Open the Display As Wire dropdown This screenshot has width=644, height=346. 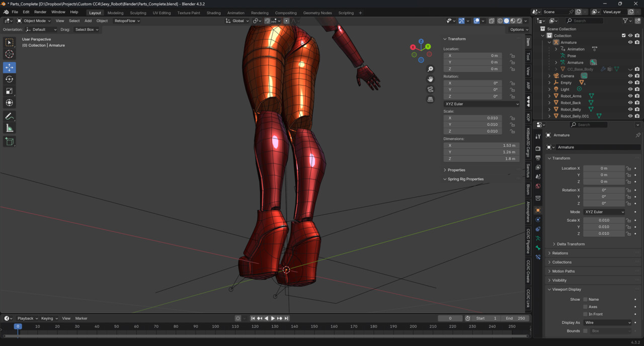pyautogui.click(x=607, y=322)
